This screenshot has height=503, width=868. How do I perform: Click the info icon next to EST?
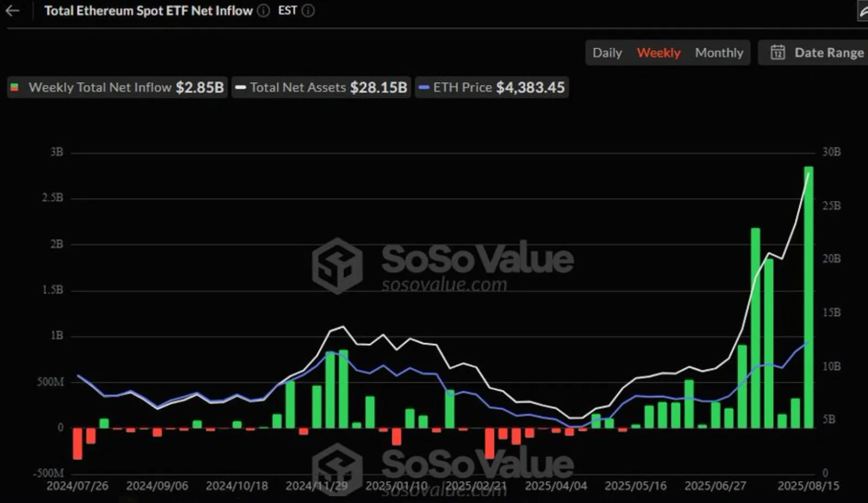pos(308,11)
